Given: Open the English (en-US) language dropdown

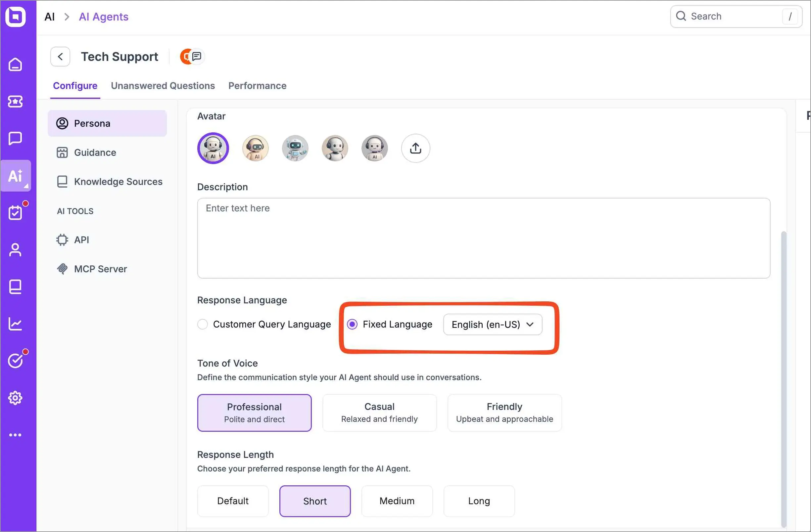Looking at the screenshot, I should [x=492, y=324].
